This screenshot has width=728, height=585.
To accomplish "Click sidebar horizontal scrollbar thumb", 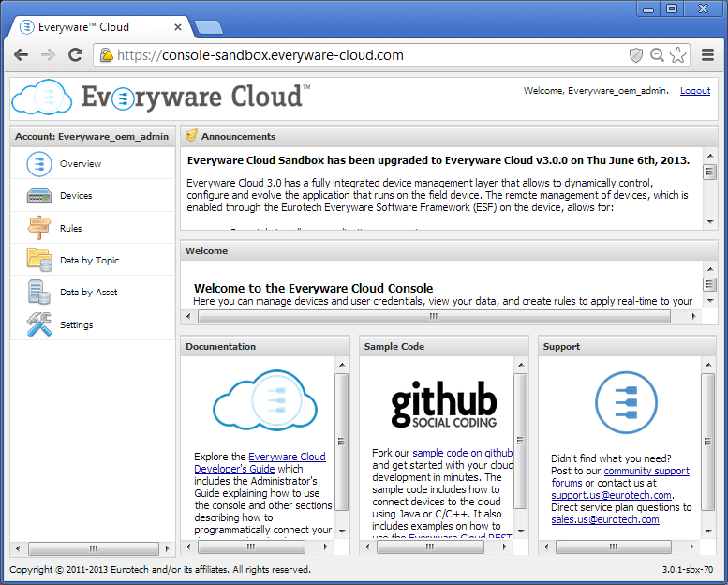I will 94,548.
